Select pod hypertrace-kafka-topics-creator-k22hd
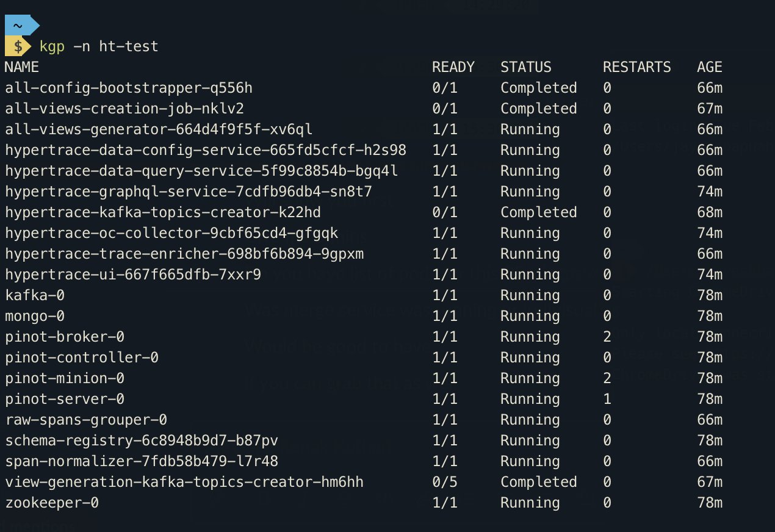The height and width of the screenshot is (532, 775). [163, 212]
